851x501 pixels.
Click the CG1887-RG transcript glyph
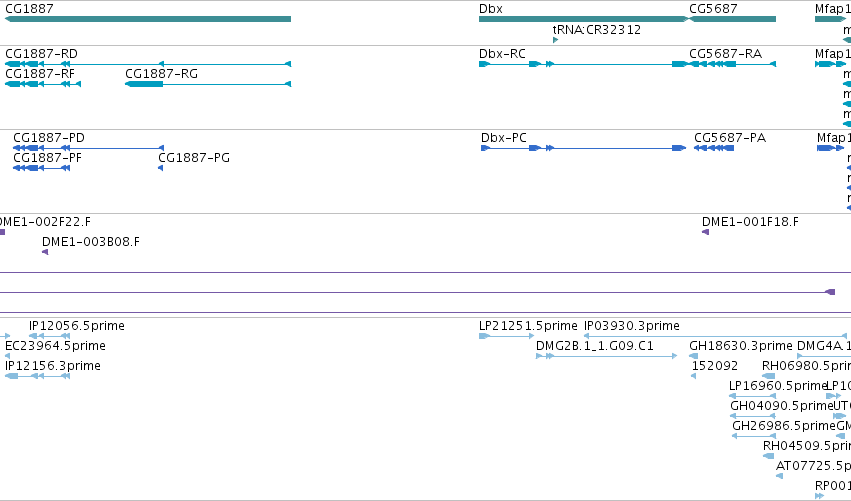click(x=208, y=84)
